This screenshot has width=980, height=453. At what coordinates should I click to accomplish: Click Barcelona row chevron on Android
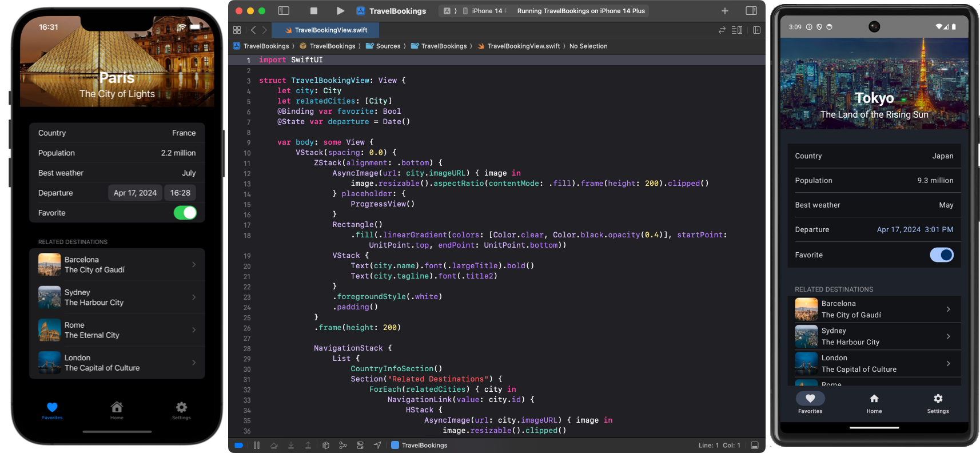pos(948,309)
